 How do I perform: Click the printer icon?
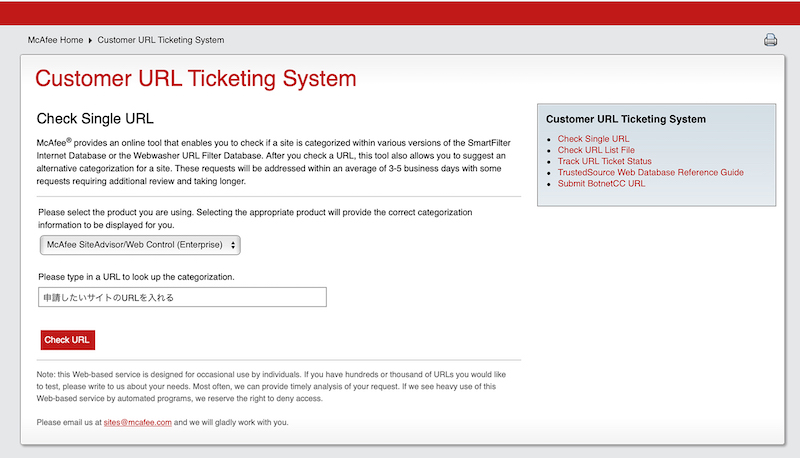tap(770, 40)
